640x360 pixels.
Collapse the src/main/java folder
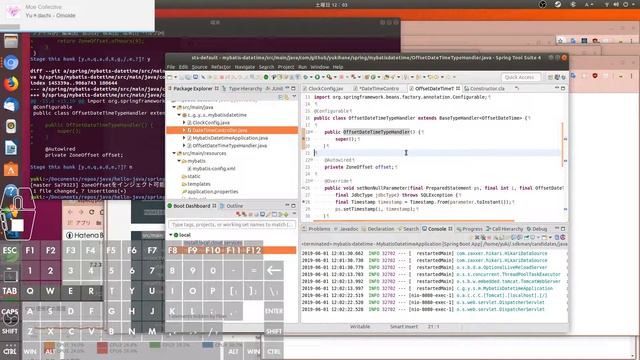click(x=174, y=107)
